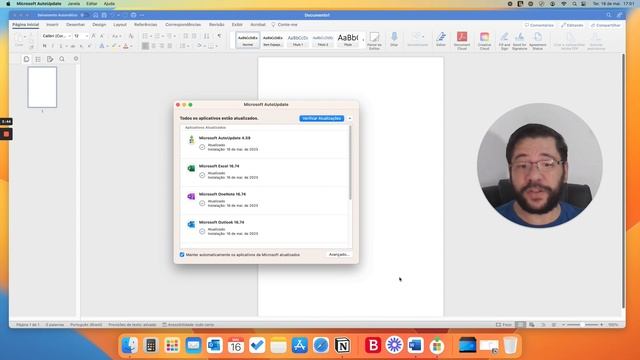Open the search icon in navigation sidebar
The height and width of the screenshot is (360, 640).
(x=62, y=59)
